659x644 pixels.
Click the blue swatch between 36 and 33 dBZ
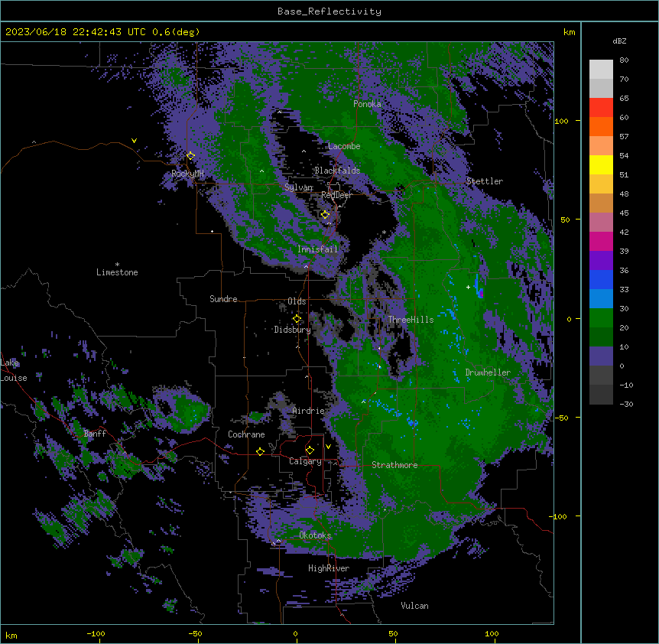pos(601,279)
